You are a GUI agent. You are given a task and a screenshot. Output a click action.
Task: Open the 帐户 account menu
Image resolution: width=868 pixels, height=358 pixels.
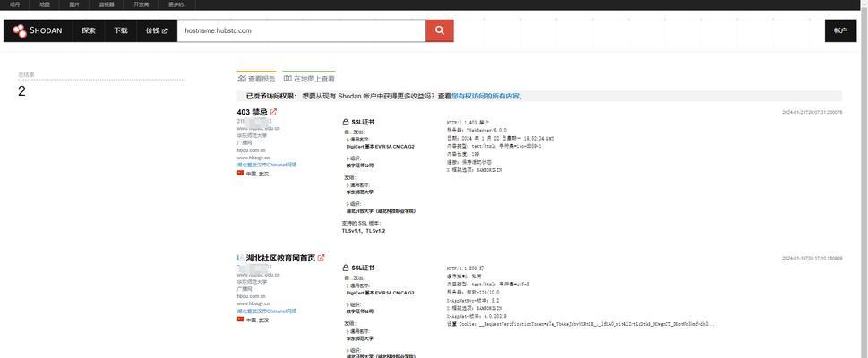coord(840,31)
